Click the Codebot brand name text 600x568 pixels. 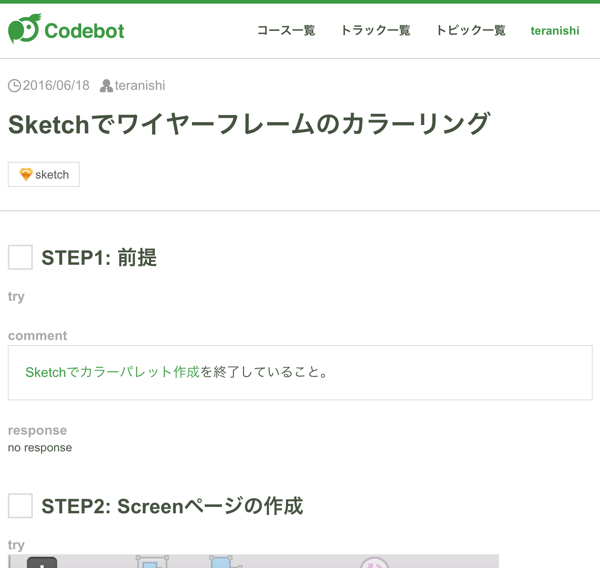click(x=85, y=31)
